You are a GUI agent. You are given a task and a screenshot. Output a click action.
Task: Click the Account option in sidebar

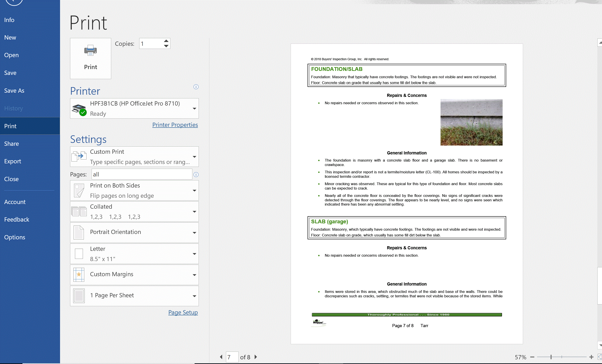pyautogui.click(x=15, y=202)
